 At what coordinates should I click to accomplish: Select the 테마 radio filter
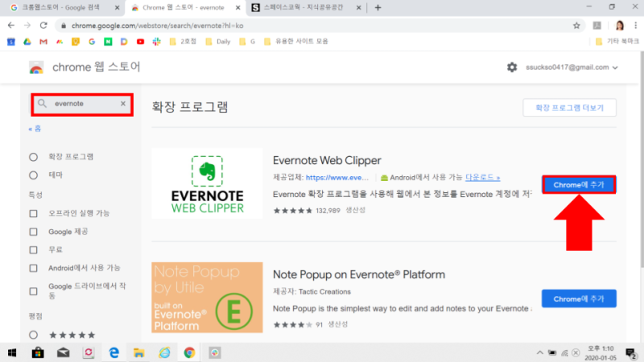33,175
